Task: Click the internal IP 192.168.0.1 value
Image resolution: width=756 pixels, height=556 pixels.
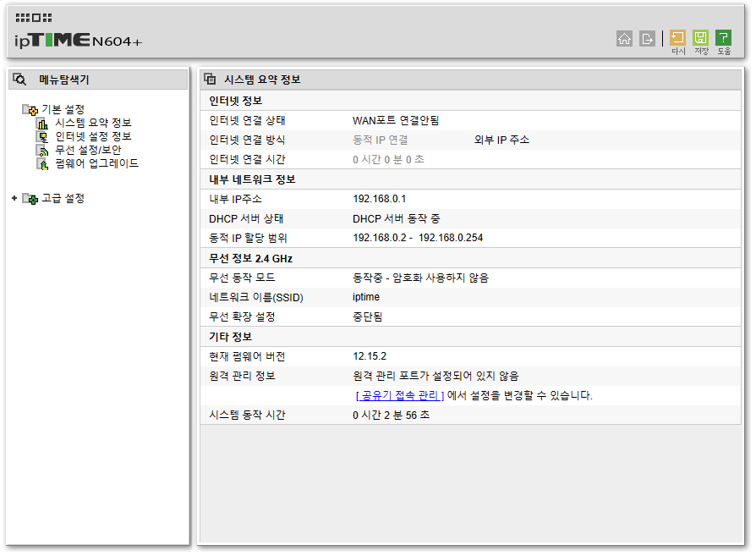Action: tap(380, 199)
